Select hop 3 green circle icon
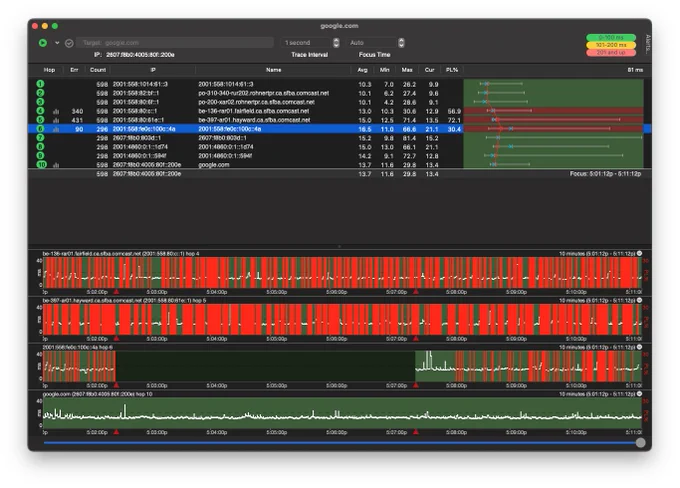This screenshot has width=680, height=488. click(40, 102)
